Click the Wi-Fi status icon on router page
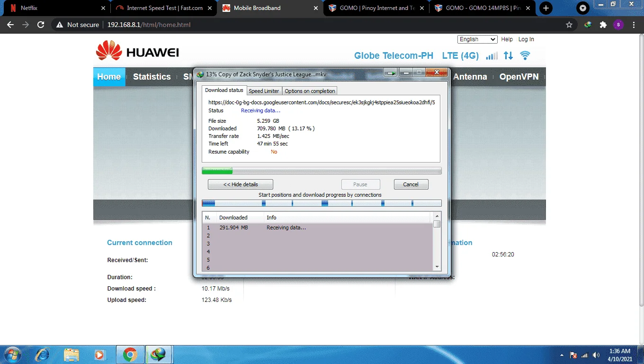644x364 pixels. pyautogui.click(x=525, y=55)
